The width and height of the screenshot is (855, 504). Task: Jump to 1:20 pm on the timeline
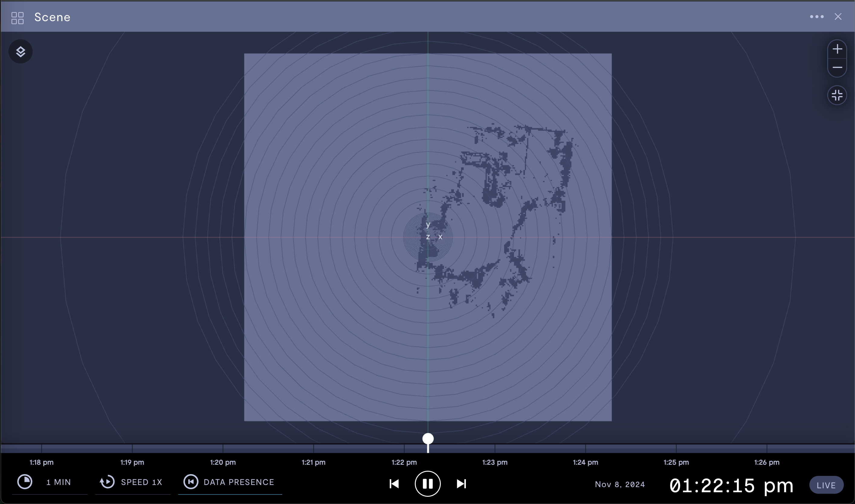[223, 462]
